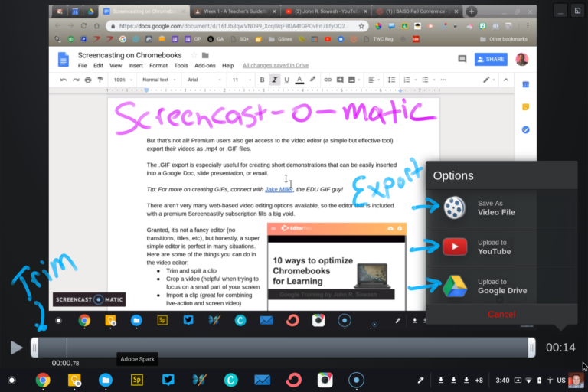Click the playhead marker at 00:00.78
This screenshot has width=588, height=392.
(x=67, y=348)
